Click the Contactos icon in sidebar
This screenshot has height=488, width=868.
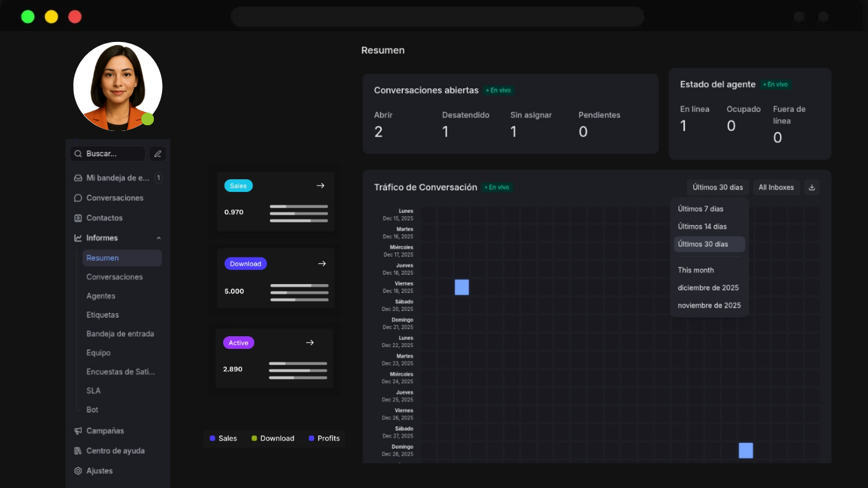(78, 218)
